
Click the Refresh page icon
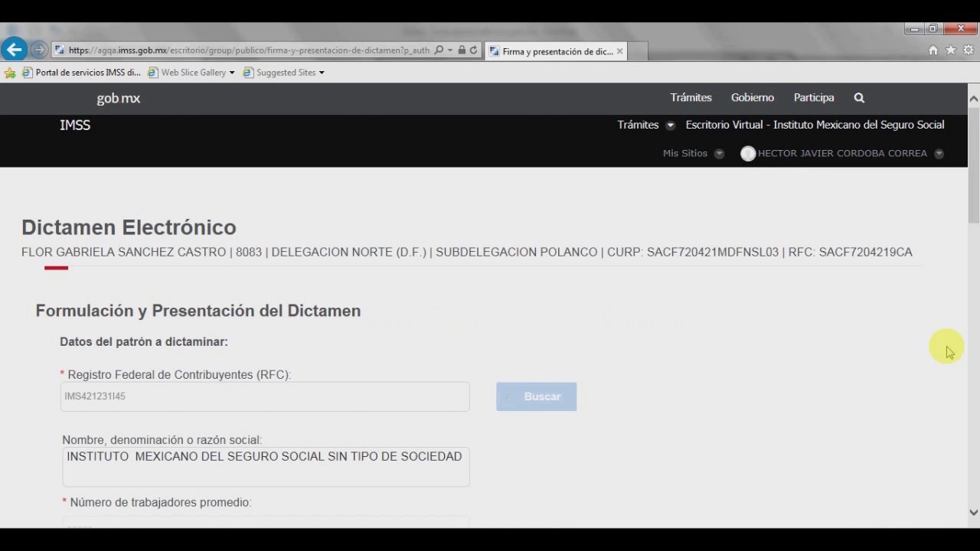[x=473, y=51]
